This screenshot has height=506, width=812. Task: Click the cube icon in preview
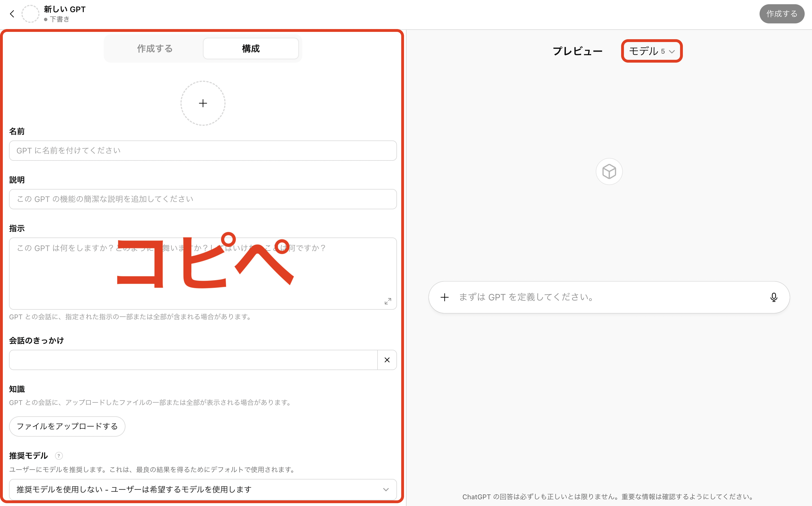tap(609, 171)
